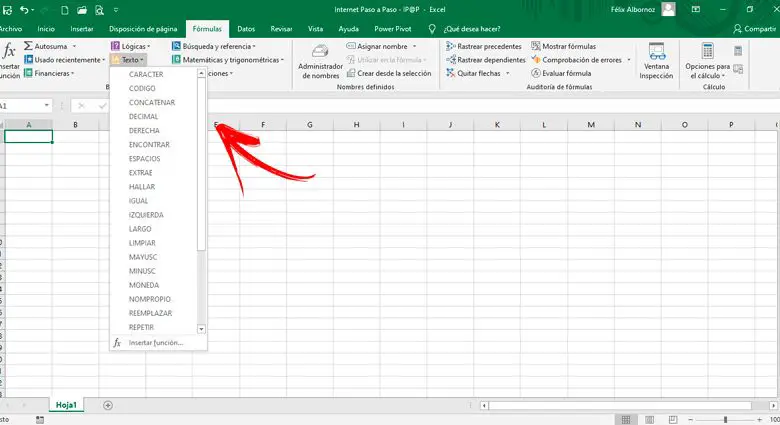780x425 pixels.
Task: Open the Revisar tab
Action: pos(281,29)
